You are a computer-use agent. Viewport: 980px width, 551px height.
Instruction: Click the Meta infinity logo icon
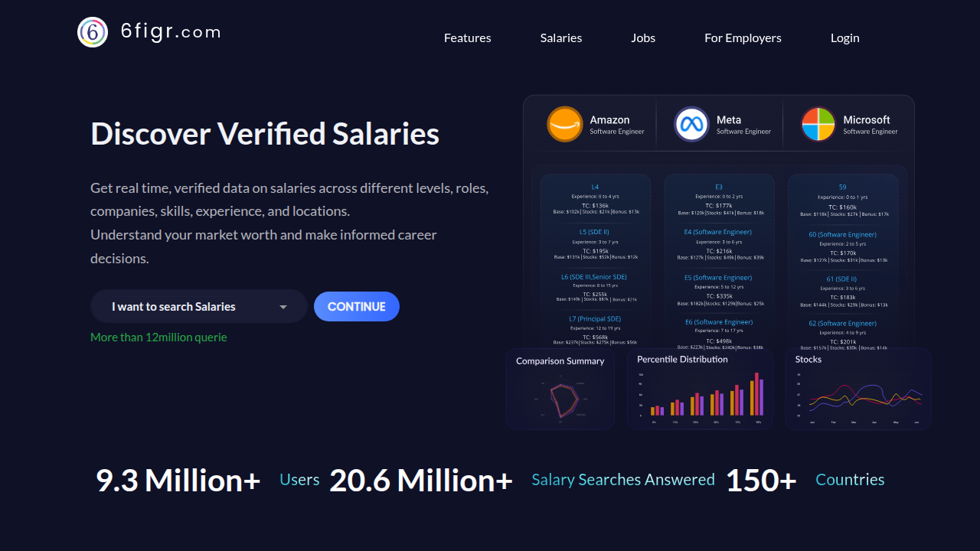point(692,124)
